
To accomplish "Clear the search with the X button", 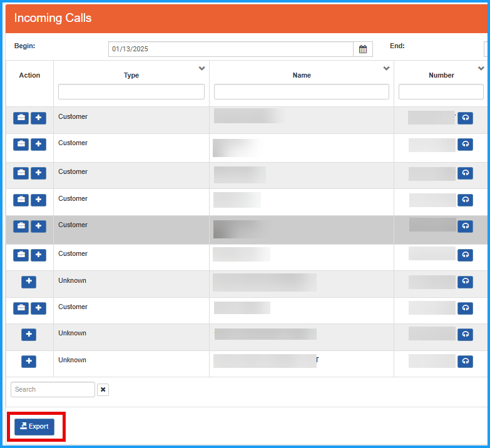I will [x=103, y=390].
